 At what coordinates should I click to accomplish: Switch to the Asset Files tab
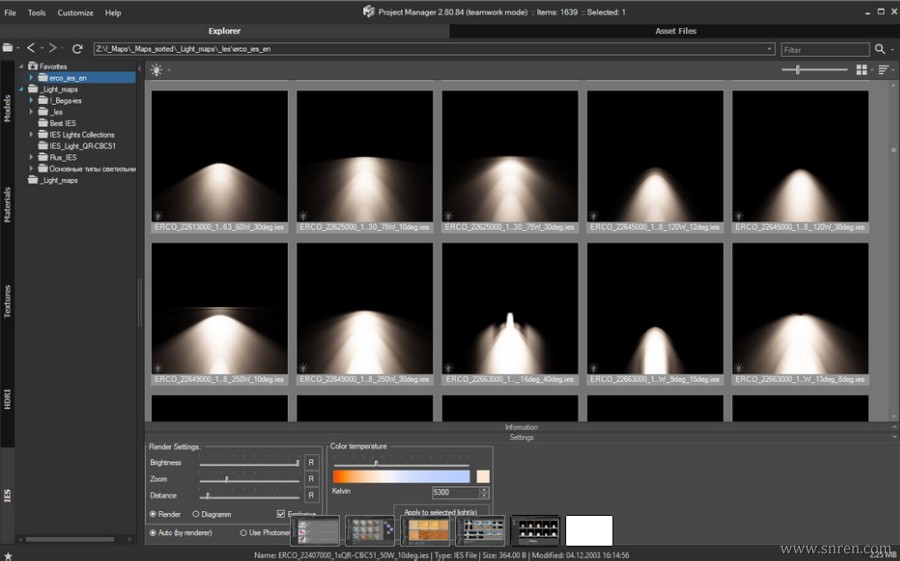pos(675,31)
